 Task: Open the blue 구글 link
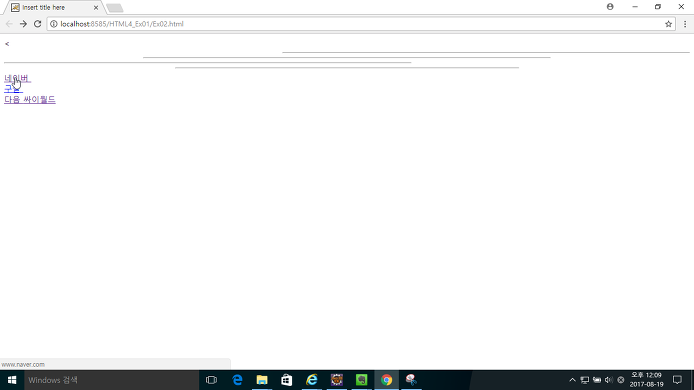click(13, 89)
